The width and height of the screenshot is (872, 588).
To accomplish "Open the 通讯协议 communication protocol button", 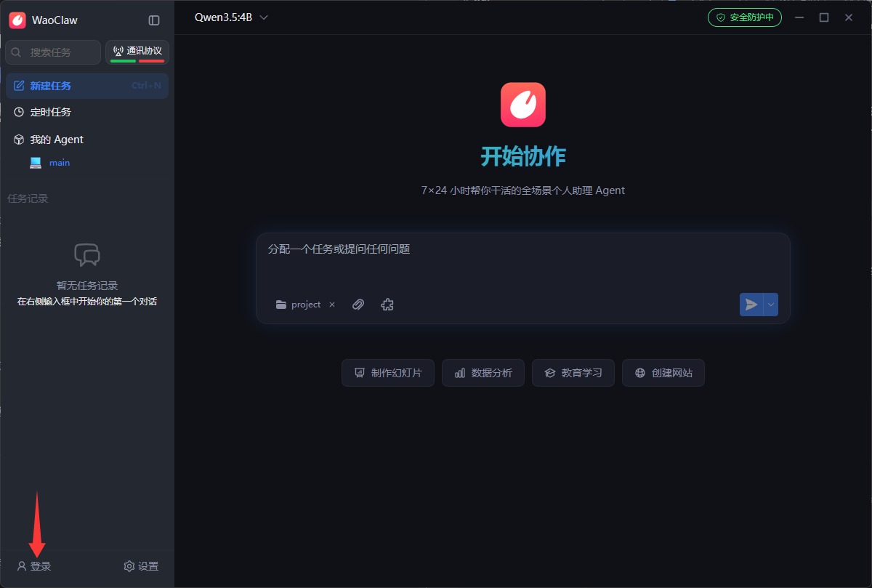I will (137, 52).
